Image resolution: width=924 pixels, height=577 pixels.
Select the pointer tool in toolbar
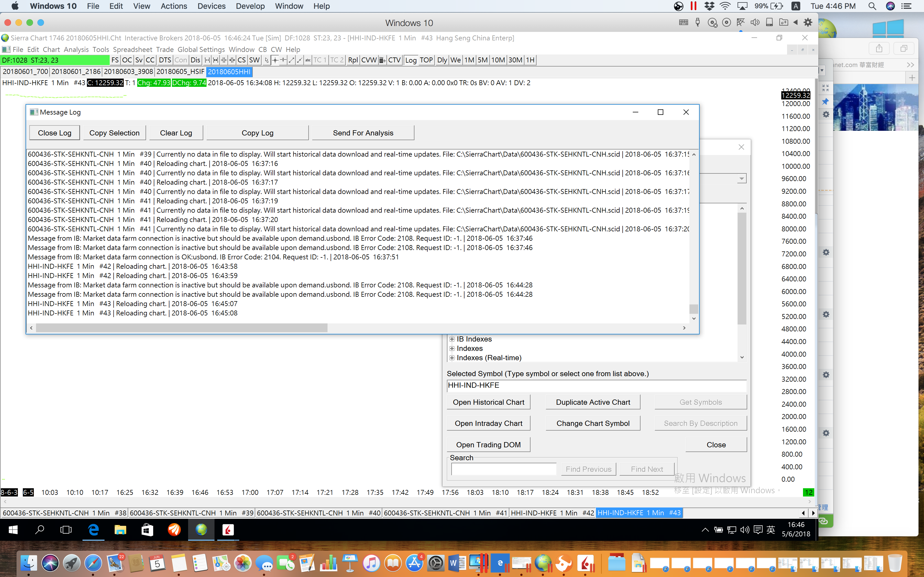point(266,60)
